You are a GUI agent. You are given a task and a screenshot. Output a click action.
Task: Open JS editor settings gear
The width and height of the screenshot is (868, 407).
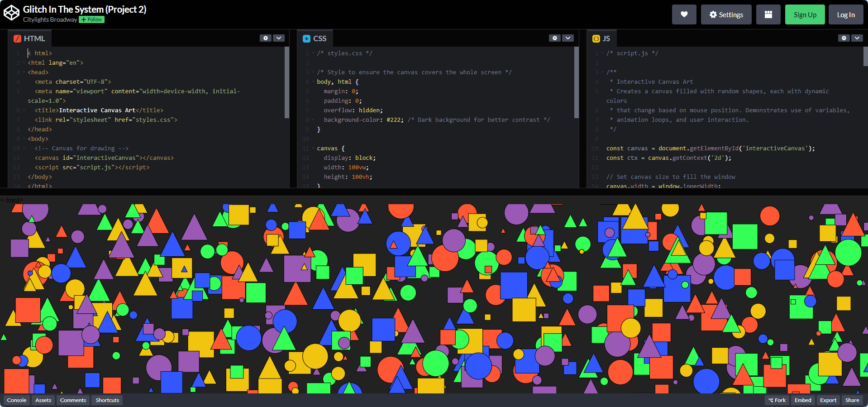844,38
